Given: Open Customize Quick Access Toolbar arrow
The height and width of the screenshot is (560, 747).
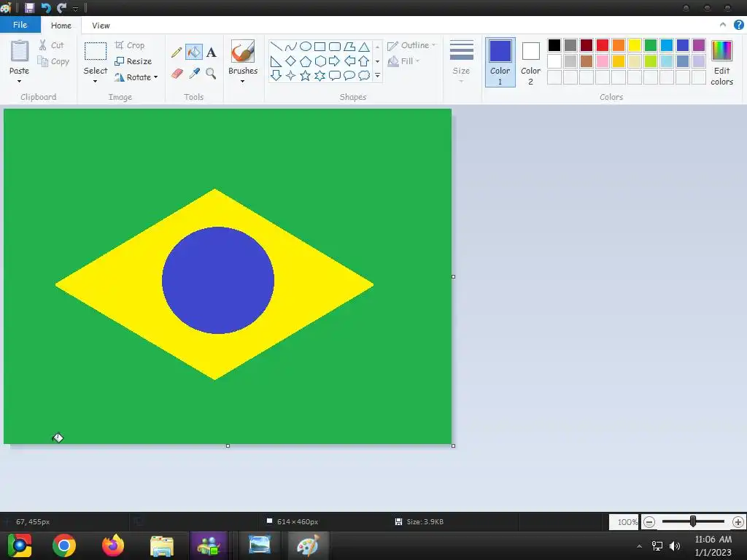Looking at the screenshot, I should pyautogui.click(x=75, y=8).
